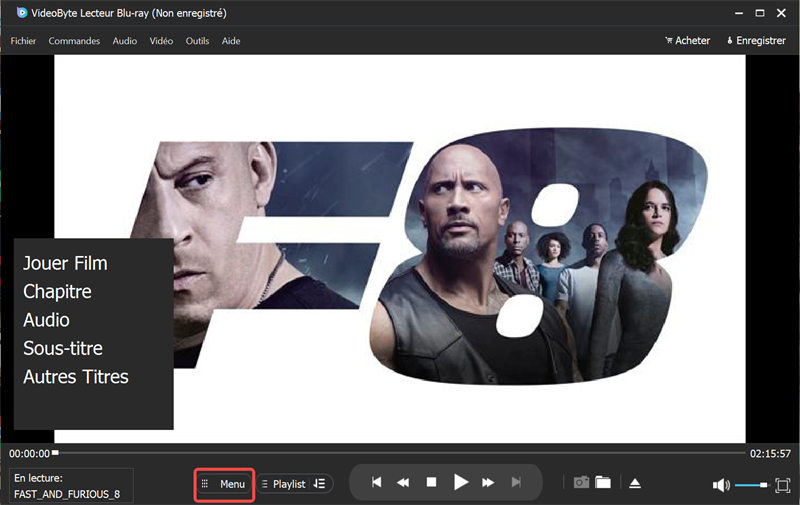The height and width of the screenshot is (505, 800).
Task: Open the folder icon in control bar
Action: (603, 483)
